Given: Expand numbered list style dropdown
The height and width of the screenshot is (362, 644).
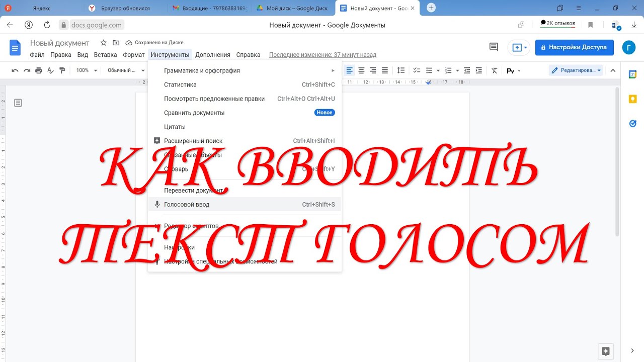Looking at the screenshot, I should pyautogui.click(x=457, y=70).
